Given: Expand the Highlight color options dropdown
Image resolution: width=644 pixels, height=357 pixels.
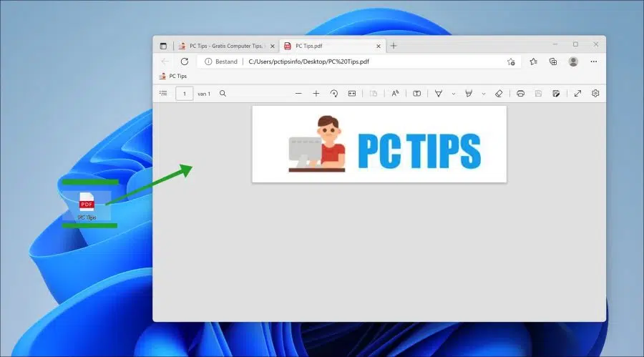Looking at the screenshot, I should (x=484, y=94).
